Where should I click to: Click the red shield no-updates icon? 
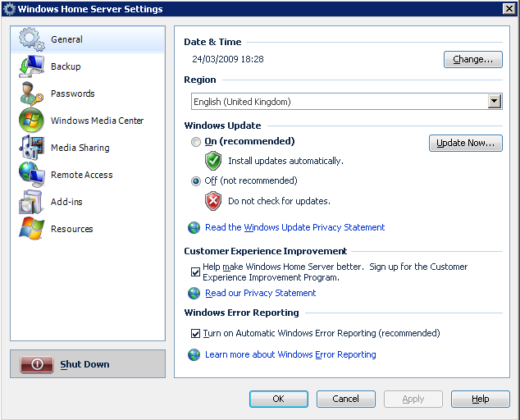[213, 201]
